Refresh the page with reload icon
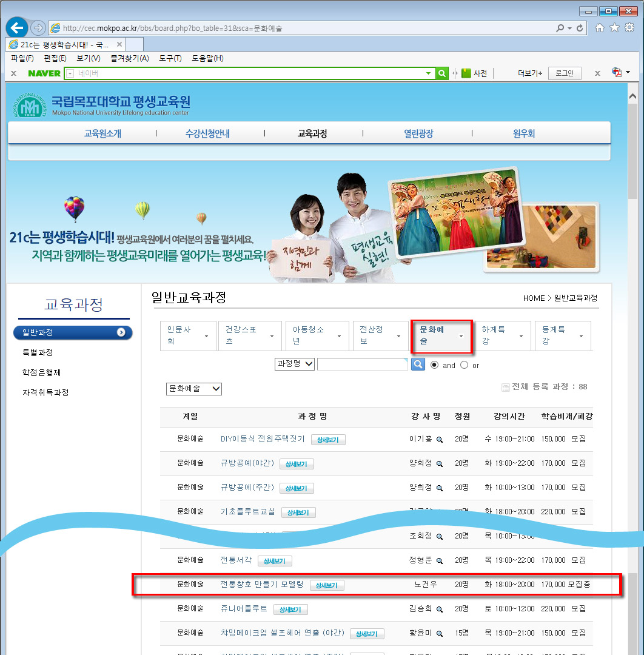Viewport: 644px width, 655px height. pos(580,28)
